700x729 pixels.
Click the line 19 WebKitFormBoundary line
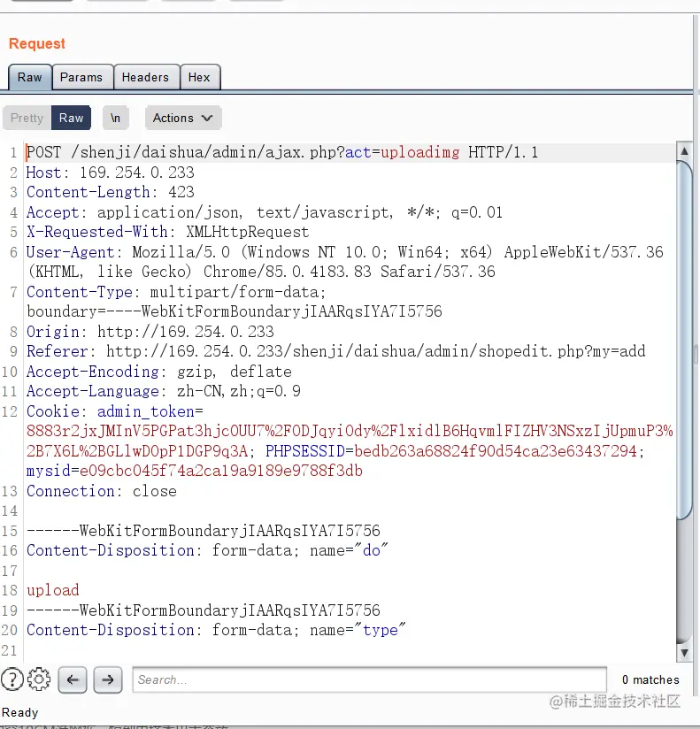pyautogui.click(x=204, y=610)
